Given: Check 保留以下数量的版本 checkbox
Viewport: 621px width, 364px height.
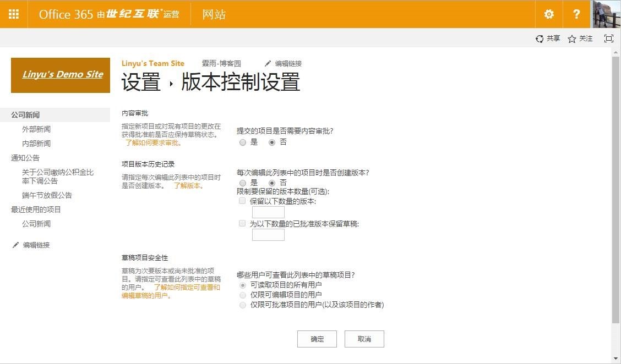Looking at the screenshot, I should pos(242,201).
